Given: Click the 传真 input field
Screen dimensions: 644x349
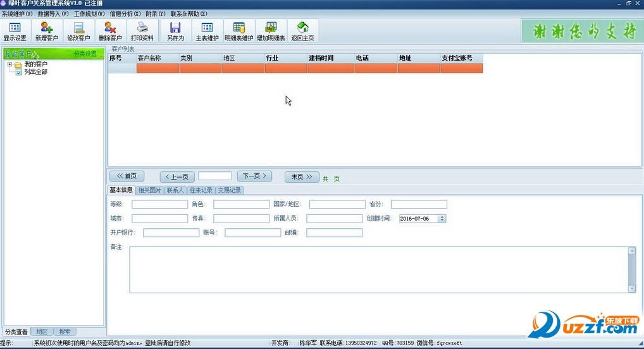Looking at the screenshot, I should tap(242, 218).
